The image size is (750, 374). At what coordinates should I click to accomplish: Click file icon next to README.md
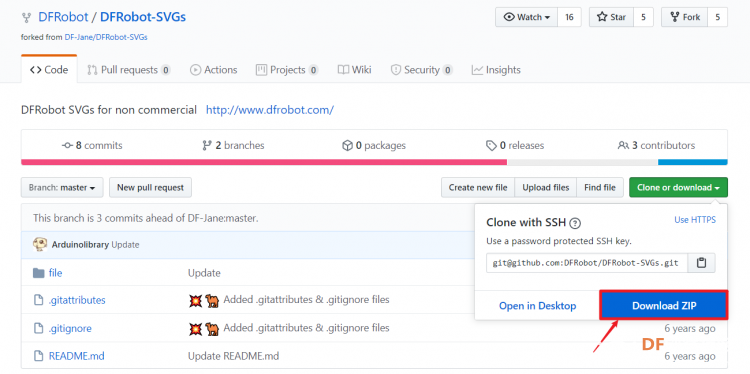38,356
